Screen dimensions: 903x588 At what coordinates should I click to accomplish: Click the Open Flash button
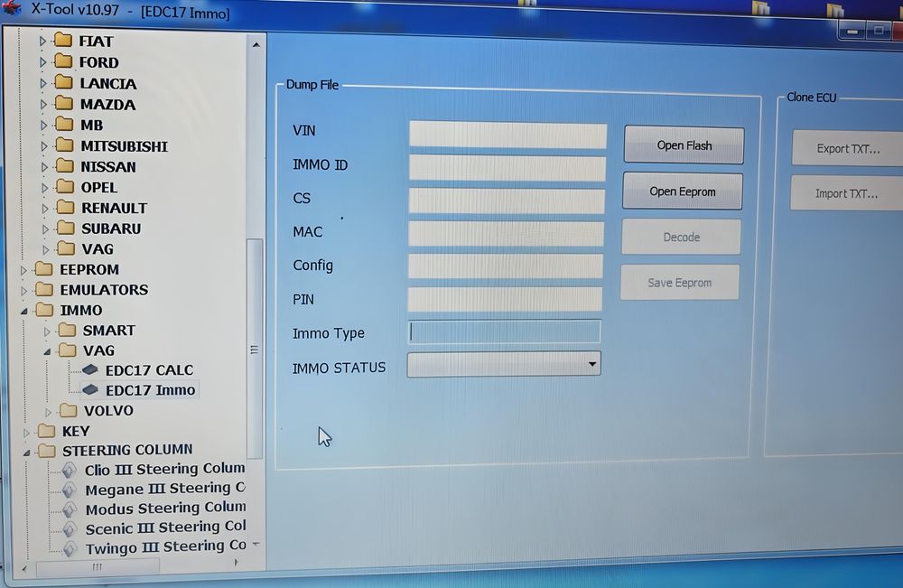tap(684, 145)
